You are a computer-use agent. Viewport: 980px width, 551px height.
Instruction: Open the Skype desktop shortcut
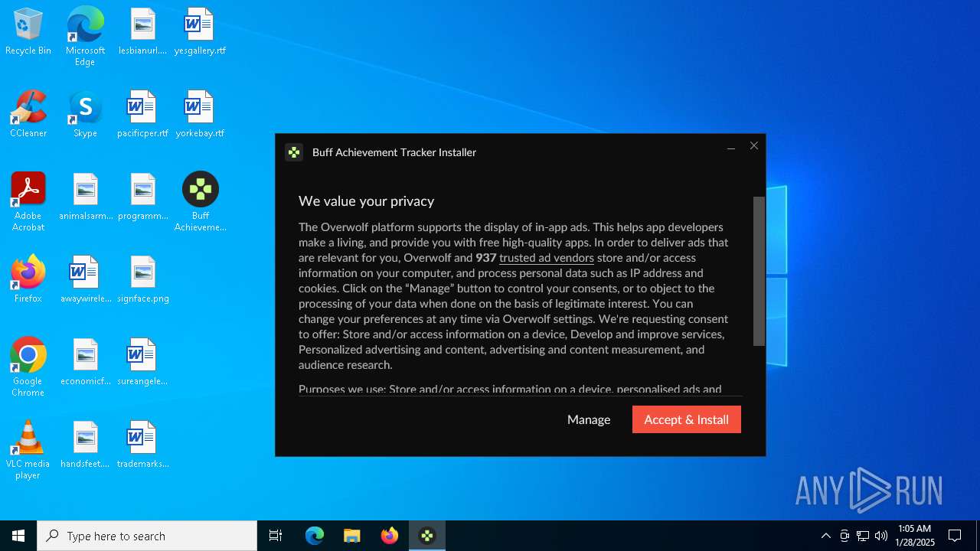coord(85,115)
